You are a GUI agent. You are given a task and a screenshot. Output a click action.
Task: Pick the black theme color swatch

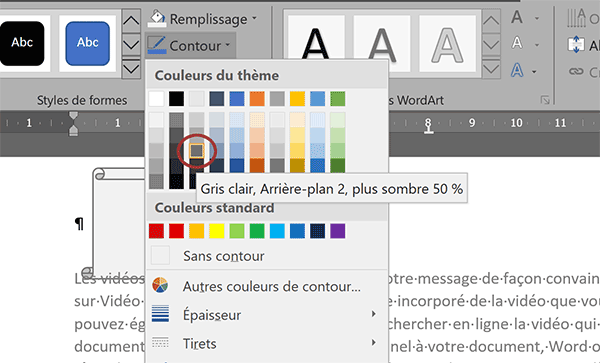click(176, 99)
